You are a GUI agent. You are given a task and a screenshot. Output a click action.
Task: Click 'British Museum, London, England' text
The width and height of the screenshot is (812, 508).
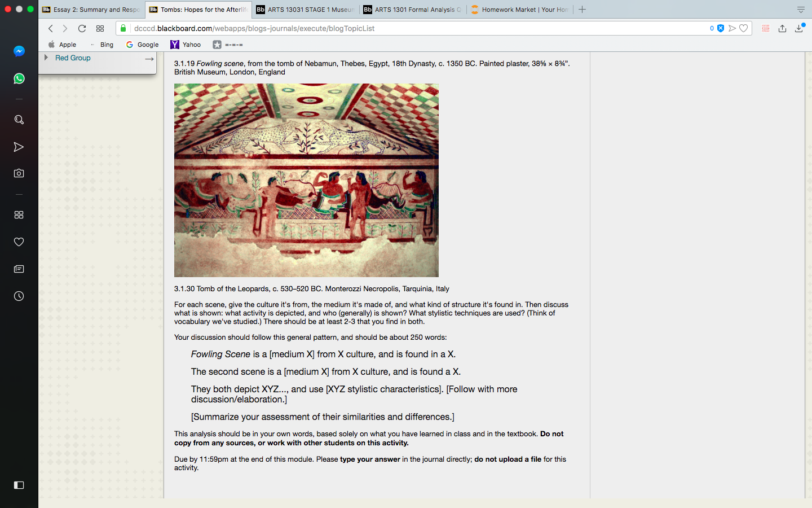coord(230,72)
